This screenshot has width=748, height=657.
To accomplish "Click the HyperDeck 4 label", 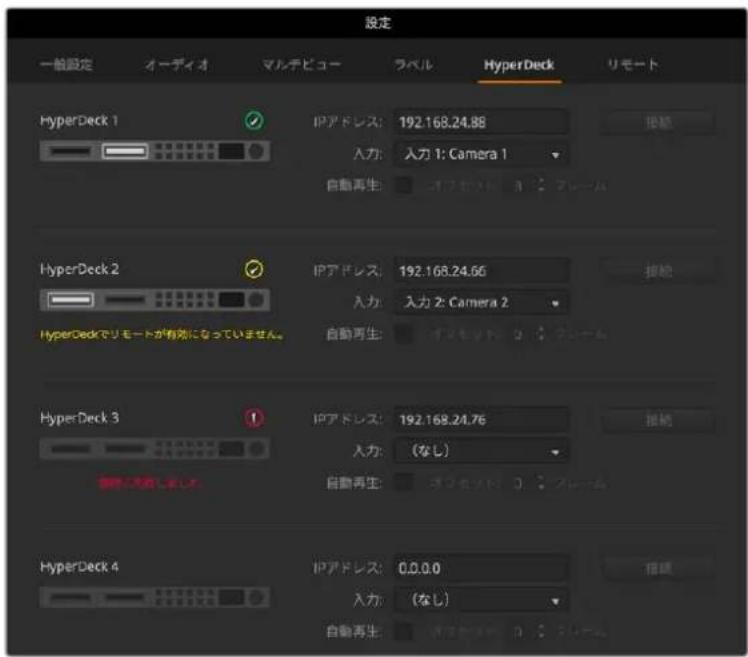I will [79, 567].
